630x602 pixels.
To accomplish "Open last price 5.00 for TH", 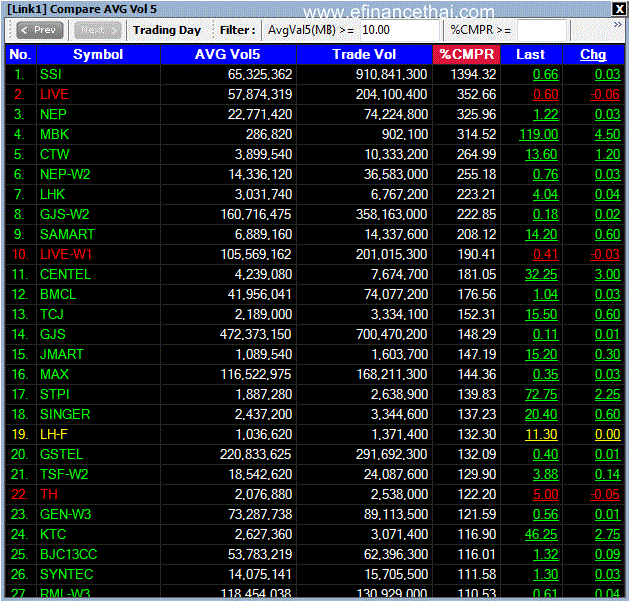I will [x=546, y=494].
